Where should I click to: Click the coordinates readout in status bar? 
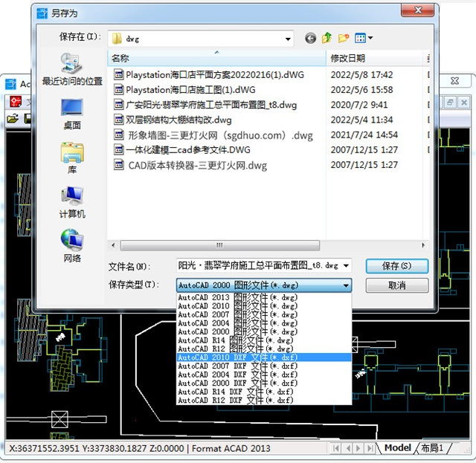97,448
